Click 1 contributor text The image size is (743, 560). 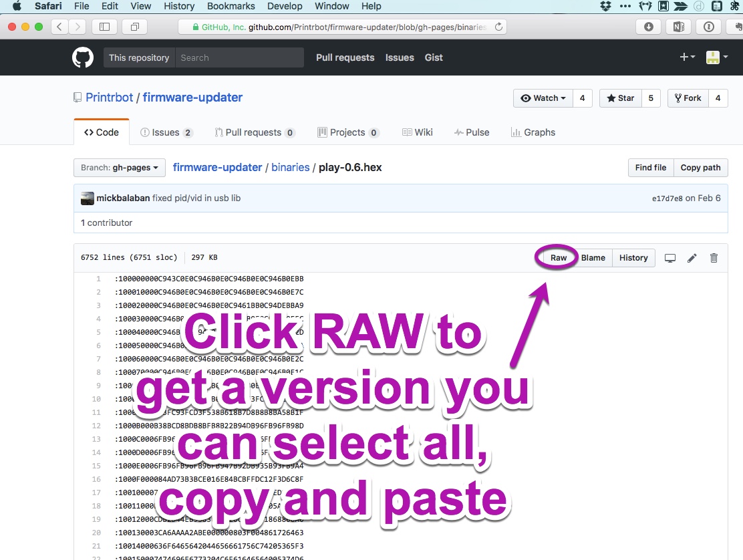107,223
